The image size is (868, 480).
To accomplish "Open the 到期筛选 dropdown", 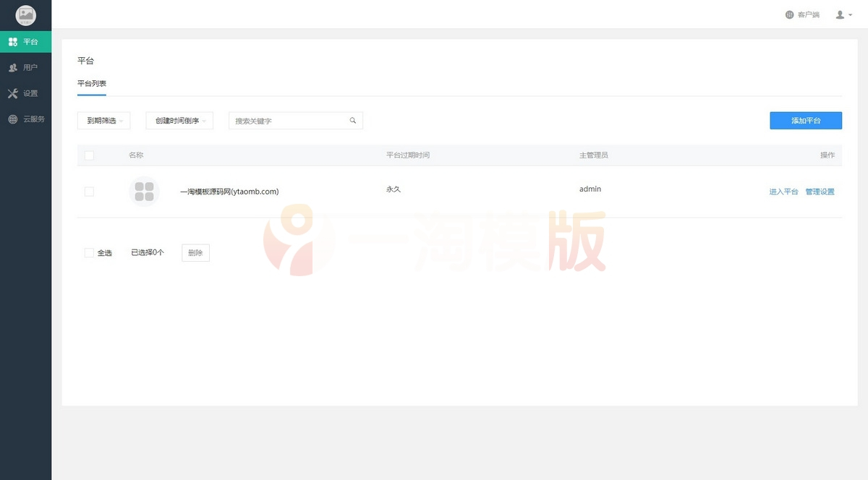I will [103, 120].
